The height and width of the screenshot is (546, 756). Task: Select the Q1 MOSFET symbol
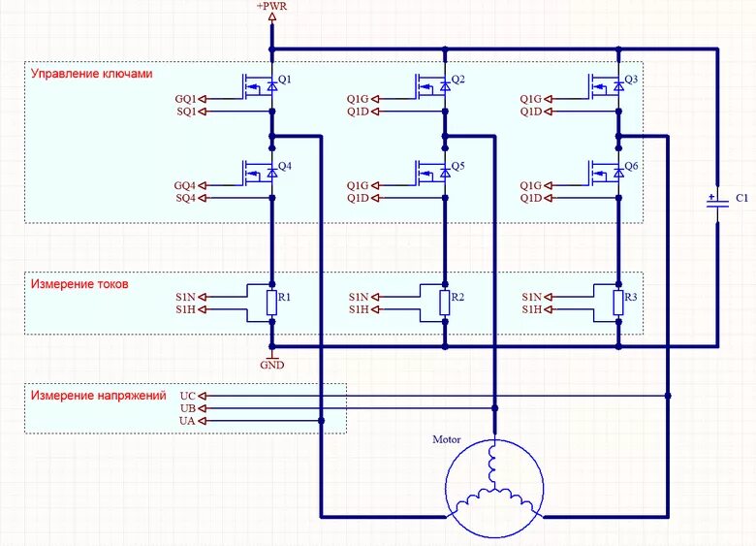(260, 87)
